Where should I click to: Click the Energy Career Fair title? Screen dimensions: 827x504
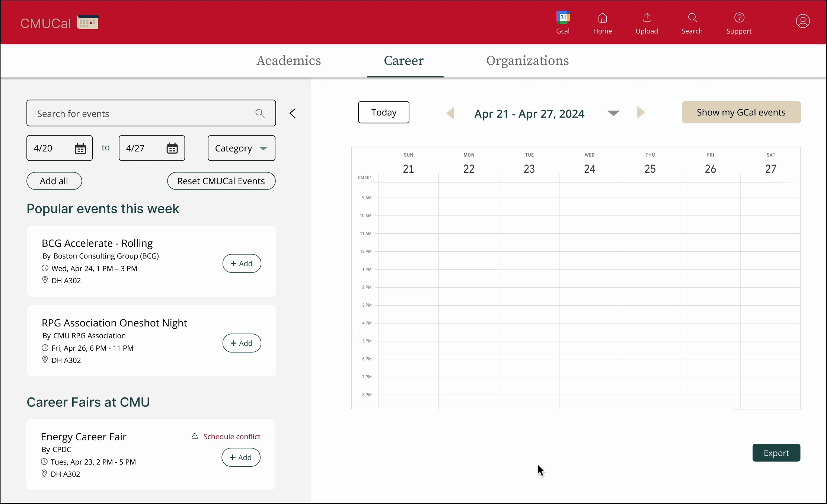(x=84, y=437)
